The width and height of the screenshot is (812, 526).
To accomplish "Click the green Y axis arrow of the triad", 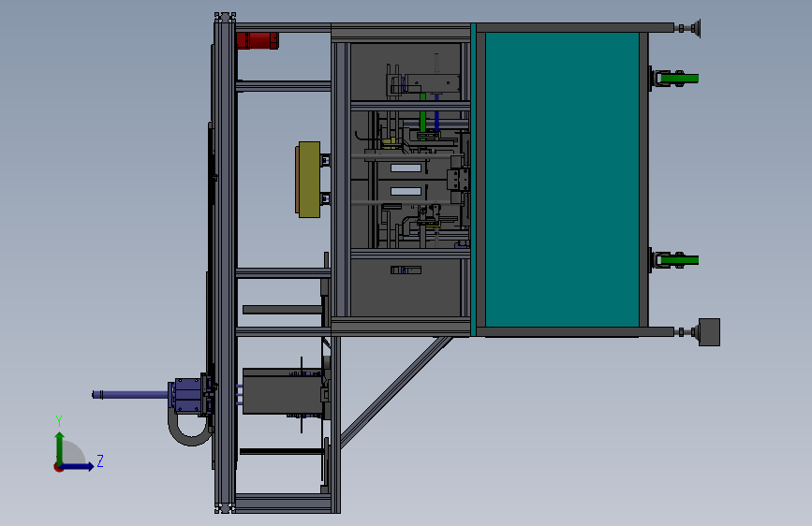I will [60, 448].
